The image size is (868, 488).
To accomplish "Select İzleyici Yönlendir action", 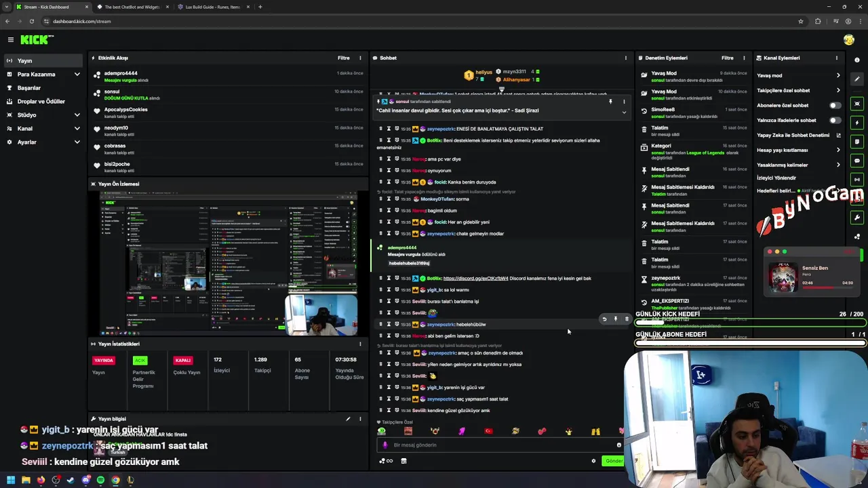I will [x=776, y=178].
